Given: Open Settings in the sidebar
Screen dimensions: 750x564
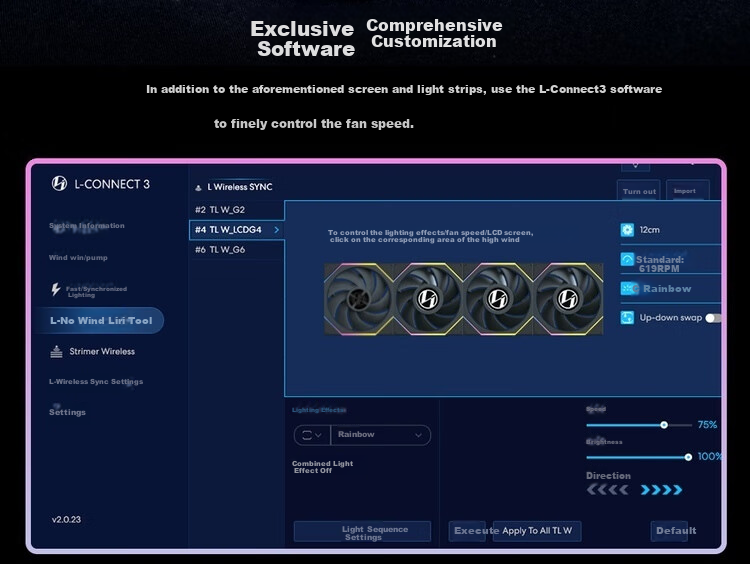Looking at the screenshot, I should (67, 412).
